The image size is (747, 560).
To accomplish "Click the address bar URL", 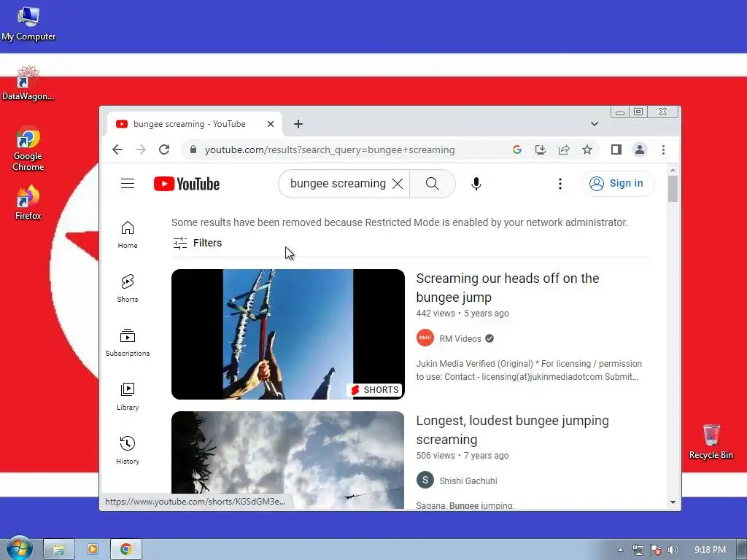I will point(330,149).
